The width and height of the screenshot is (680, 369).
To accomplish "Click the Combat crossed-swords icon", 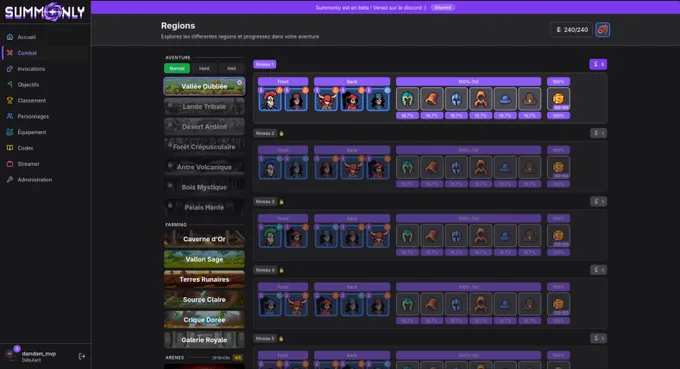I will [x=10, y=53].
